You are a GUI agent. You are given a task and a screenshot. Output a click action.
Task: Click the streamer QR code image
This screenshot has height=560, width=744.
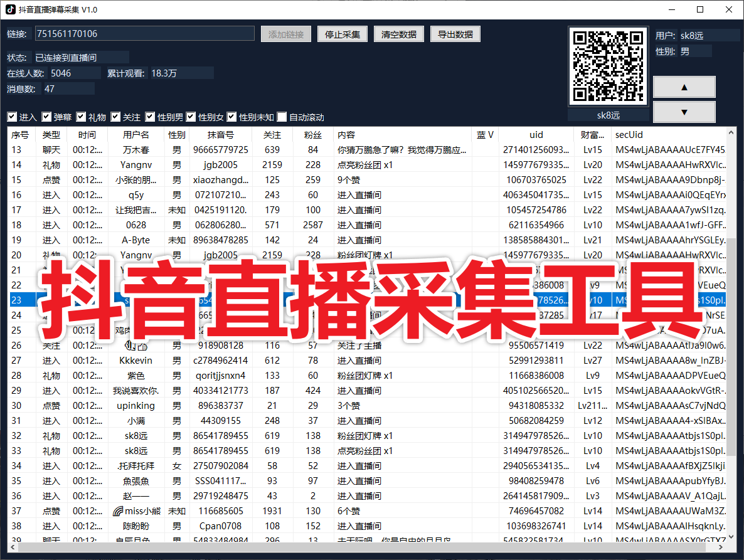pos(608,66)
